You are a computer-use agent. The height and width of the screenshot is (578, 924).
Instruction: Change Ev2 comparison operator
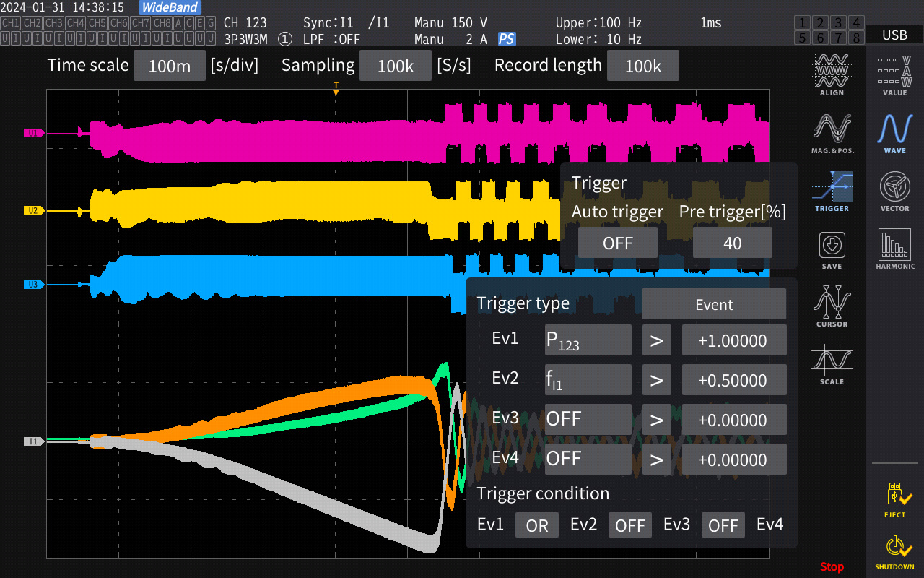(x=657, y=379)
